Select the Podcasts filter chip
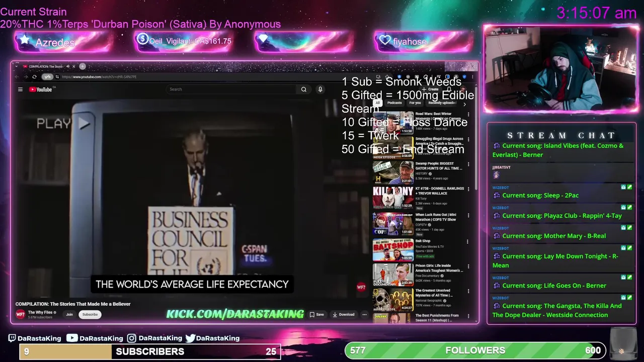Viewport: 644px width, 362px height. pos(394,103)
